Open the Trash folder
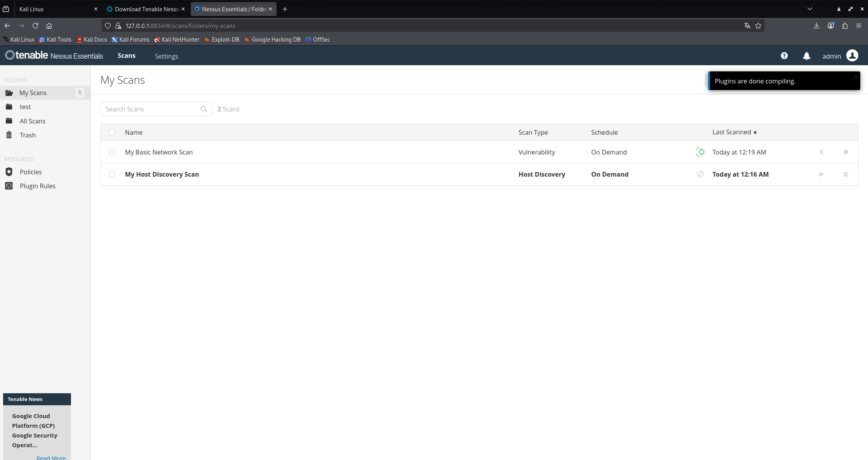Image resolution: width=868 pixels, height=460 pixels. tap(28, 135)
